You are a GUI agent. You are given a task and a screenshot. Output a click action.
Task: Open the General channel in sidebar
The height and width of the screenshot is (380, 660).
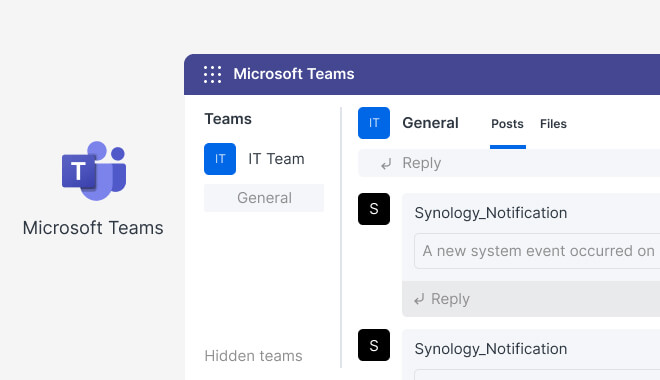pos(264,198)
